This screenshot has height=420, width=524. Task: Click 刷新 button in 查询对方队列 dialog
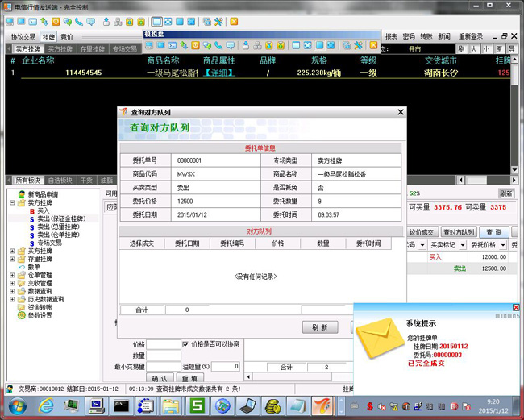tap(320, 327)
